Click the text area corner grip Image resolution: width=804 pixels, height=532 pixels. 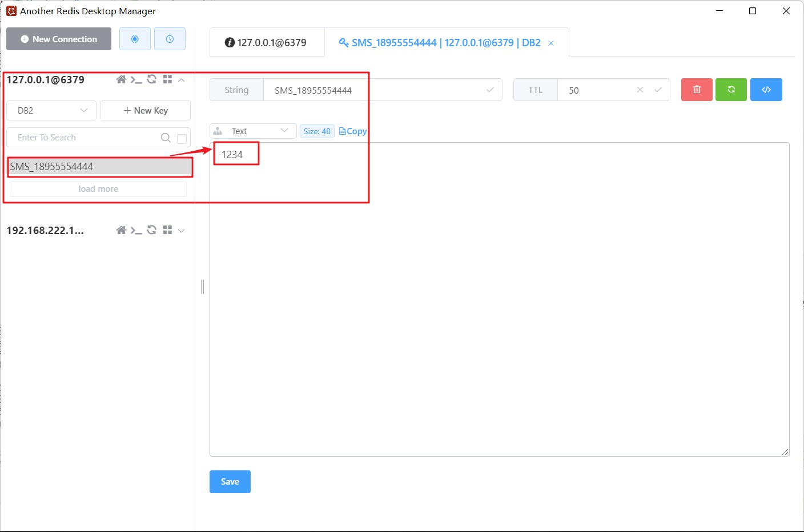pyautogui.click(x=785, y=452)
